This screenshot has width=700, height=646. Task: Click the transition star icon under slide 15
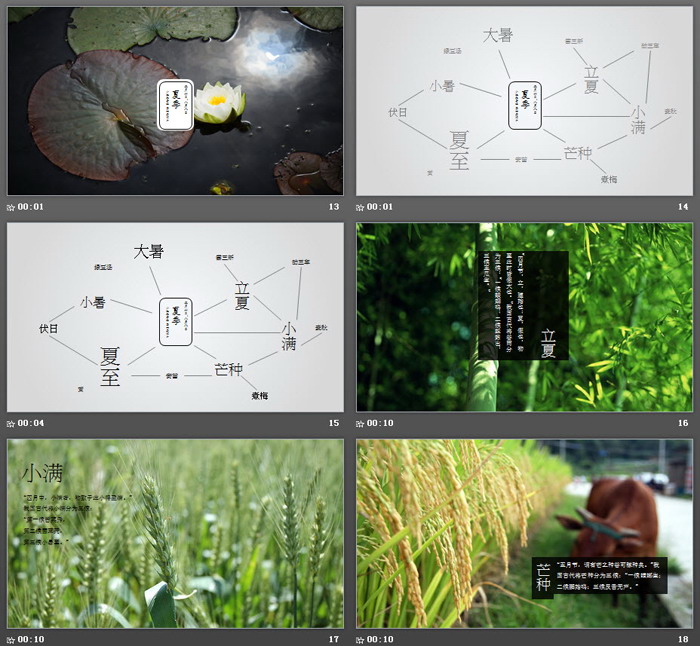(x=11, y=423)
